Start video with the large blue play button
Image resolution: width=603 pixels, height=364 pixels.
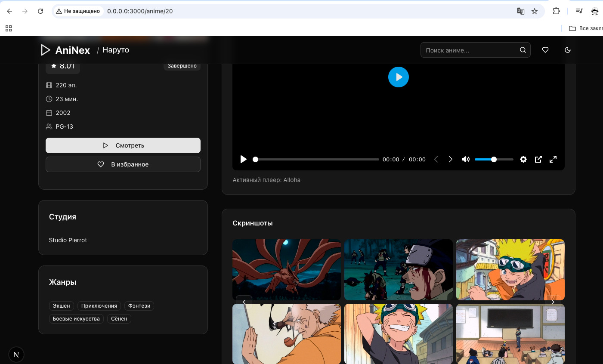coord(399,77)
